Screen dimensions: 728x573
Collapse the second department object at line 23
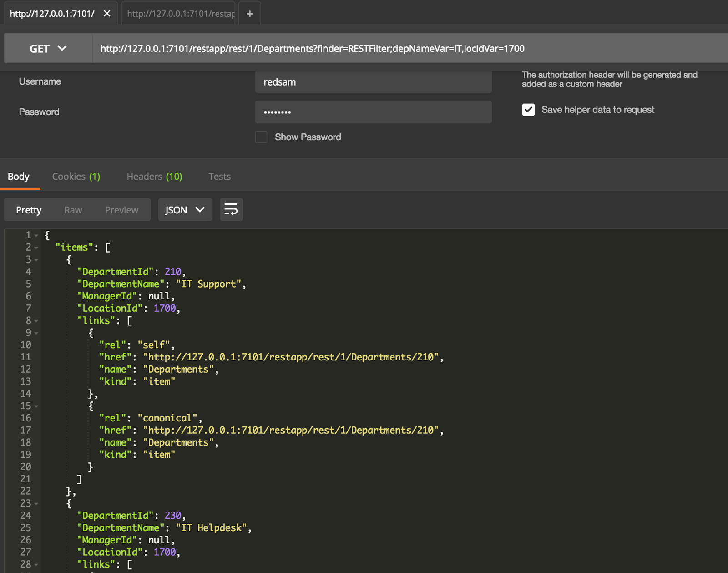coord(36,504)
